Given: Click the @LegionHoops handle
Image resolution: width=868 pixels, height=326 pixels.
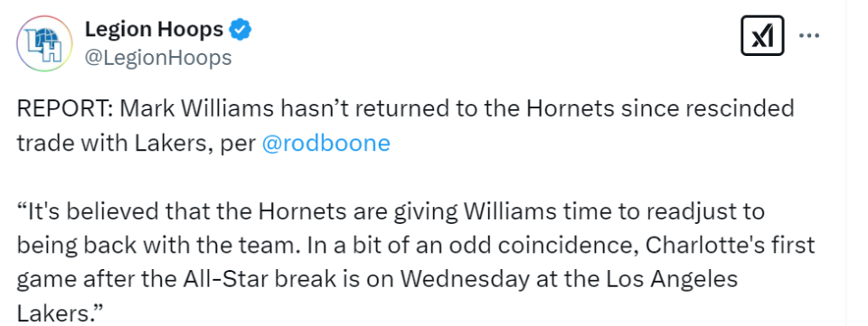Looking at the screenshot, I should (157, 57).
